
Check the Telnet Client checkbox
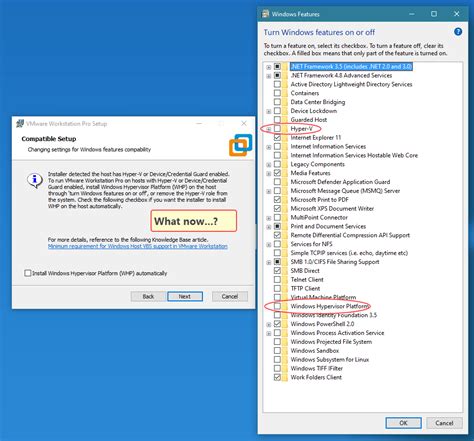coord(277,279)
